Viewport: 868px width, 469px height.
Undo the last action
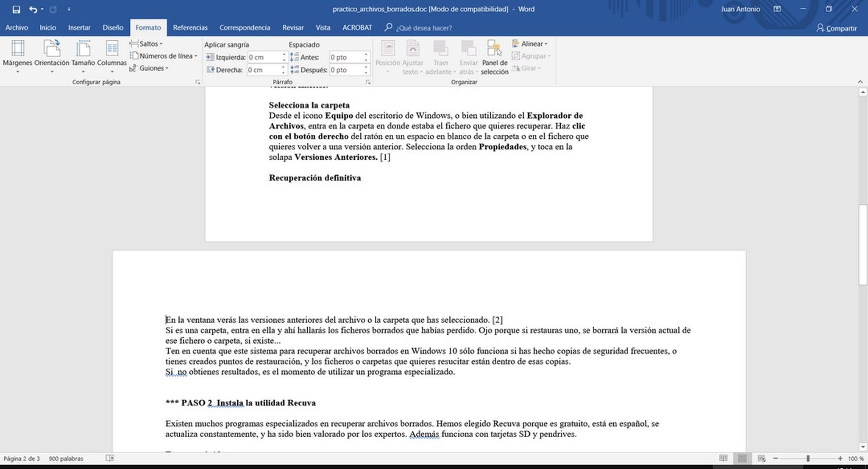pos(33,9)
